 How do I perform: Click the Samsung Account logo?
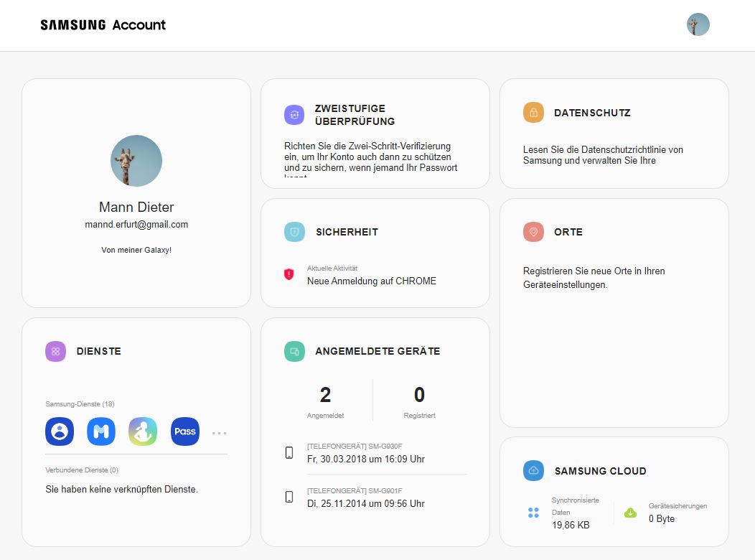point(103,25)
